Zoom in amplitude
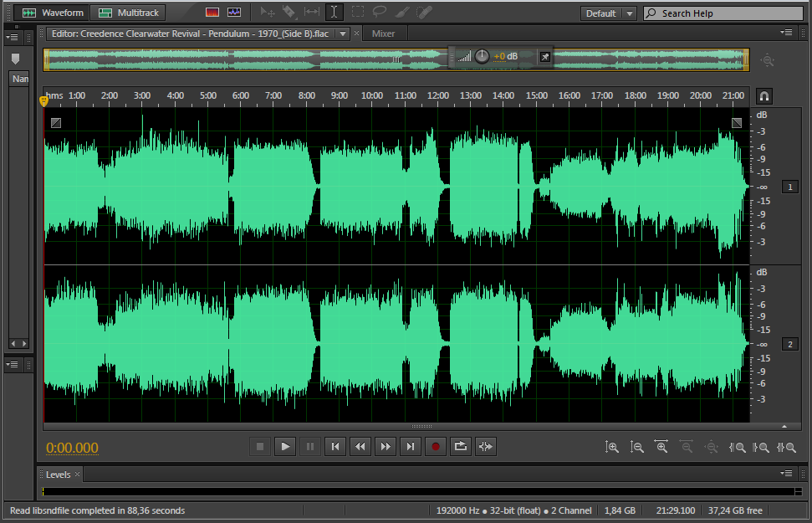Viewport: 812px width, 523px height. click(x=611, y=447)
